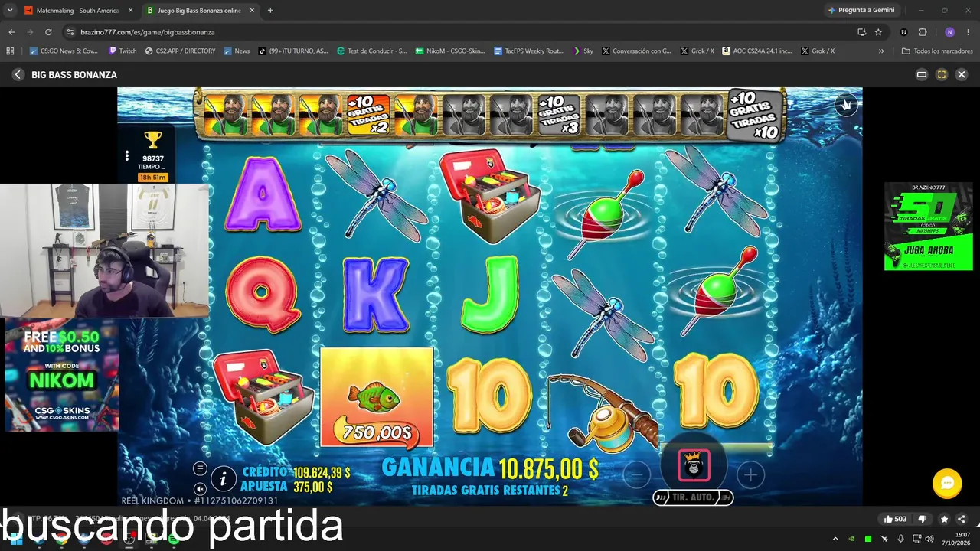Open the browser extensions puzzle icon
The height and width of the screenshot is (551, 980).
923,32
